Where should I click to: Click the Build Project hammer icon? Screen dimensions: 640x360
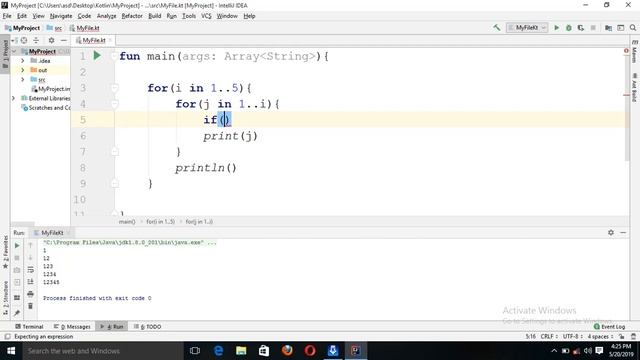click(497, 28)
